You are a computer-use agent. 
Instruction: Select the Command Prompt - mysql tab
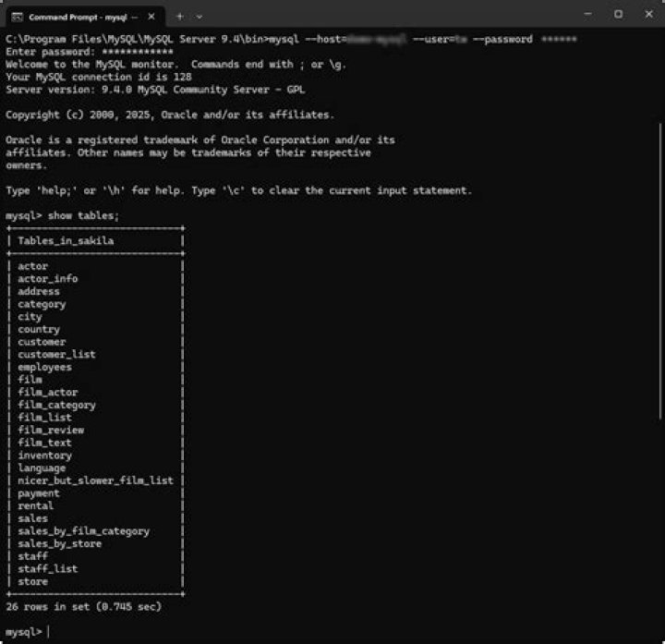click(81, 17)
